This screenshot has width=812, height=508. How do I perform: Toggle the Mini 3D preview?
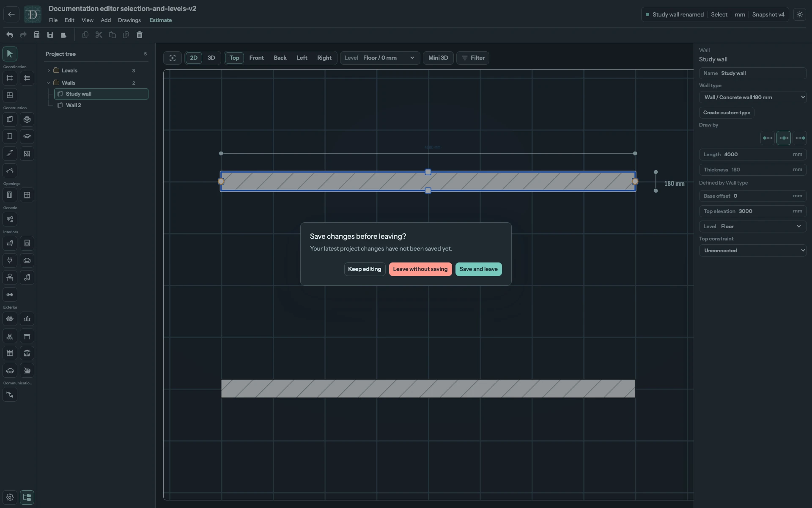(x=438, y=58)
